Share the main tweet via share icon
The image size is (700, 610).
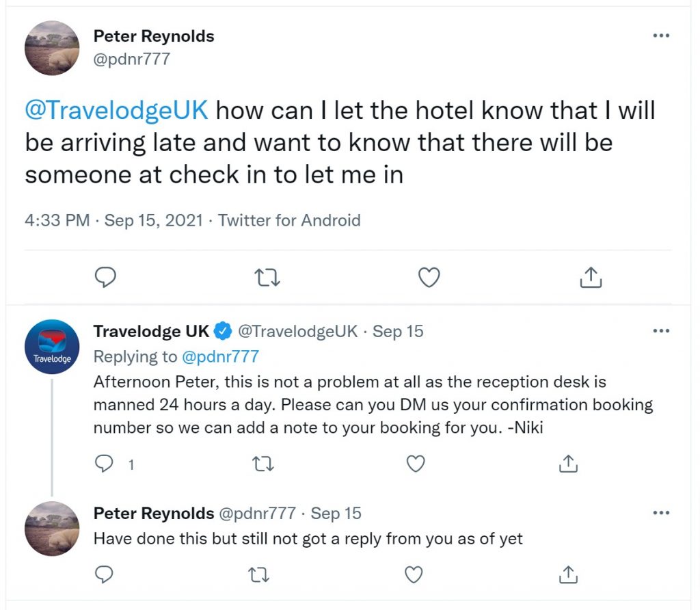coord(591,277)
